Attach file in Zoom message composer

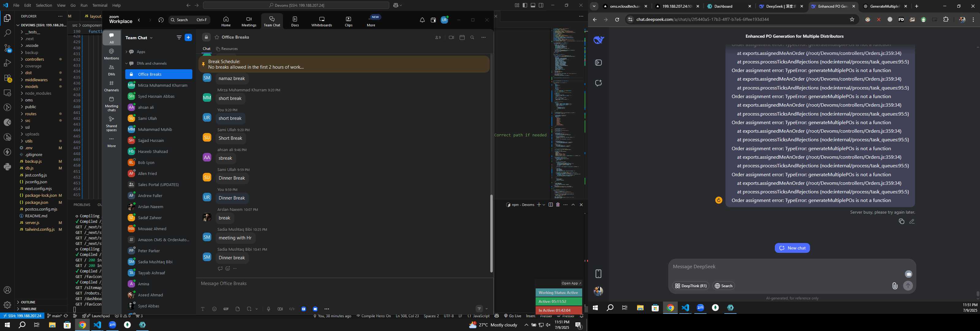[238, 309]
